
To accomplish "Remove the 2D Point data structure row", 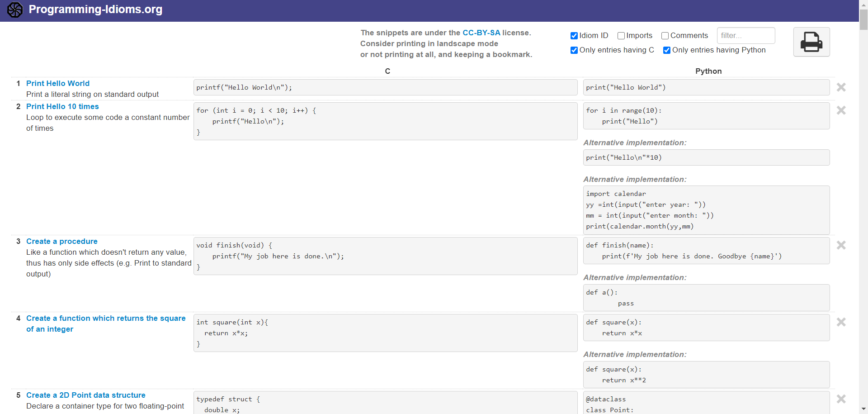I will tap(841, 399).
